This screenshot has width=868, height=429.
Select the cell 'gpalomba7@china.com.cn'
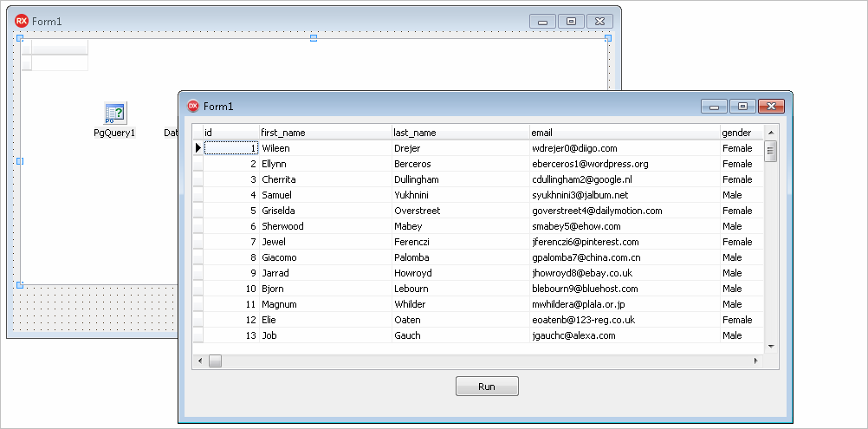pos(625,257)
